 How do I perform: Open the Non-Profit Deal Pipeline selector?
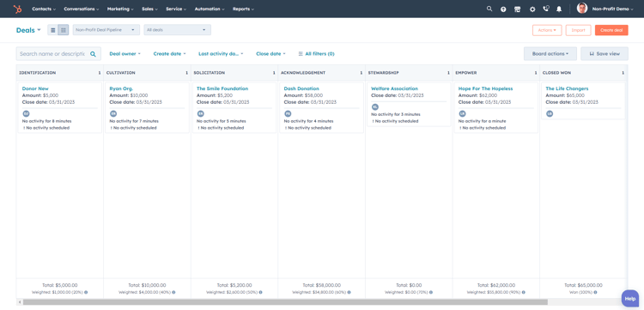click(x=106, y=30)
